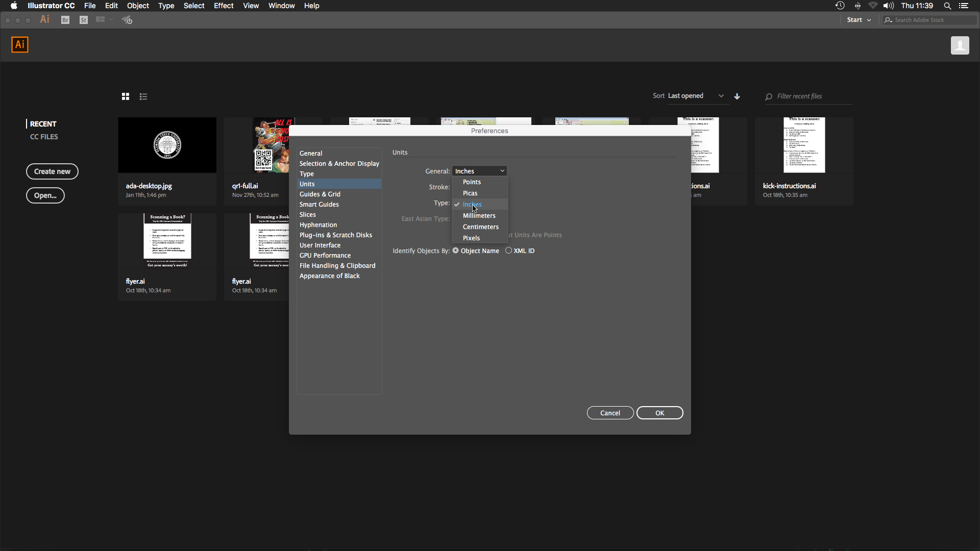Viewport: 980px width, 551px height.
Task: Open the Start workspace dropdown
Action: click(x=859, y=20)
